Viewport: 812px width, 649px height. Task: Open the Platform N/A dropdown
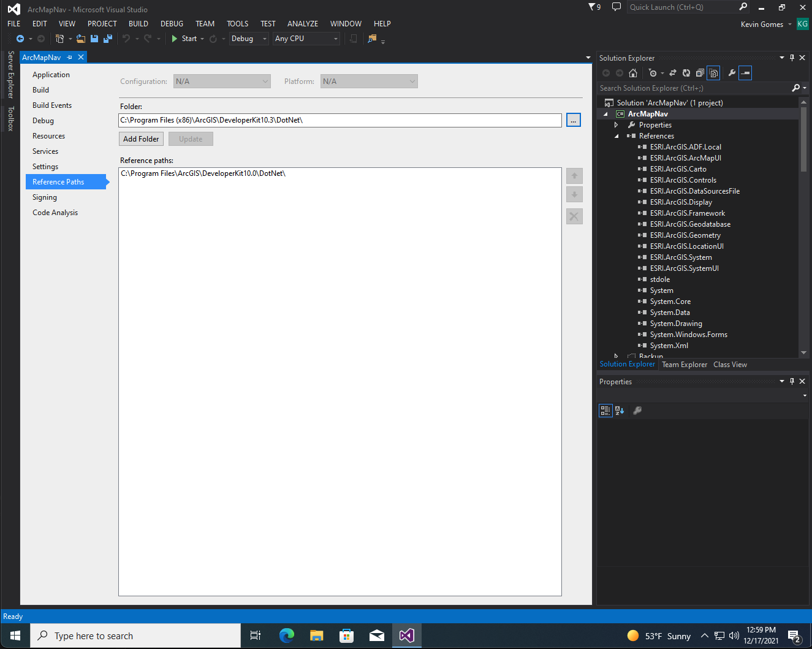[369, 82]
